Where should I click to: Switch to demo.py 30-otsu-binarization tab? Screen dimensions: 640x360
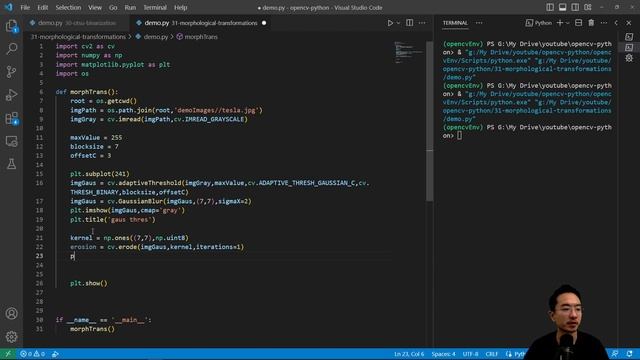(76, 23)
